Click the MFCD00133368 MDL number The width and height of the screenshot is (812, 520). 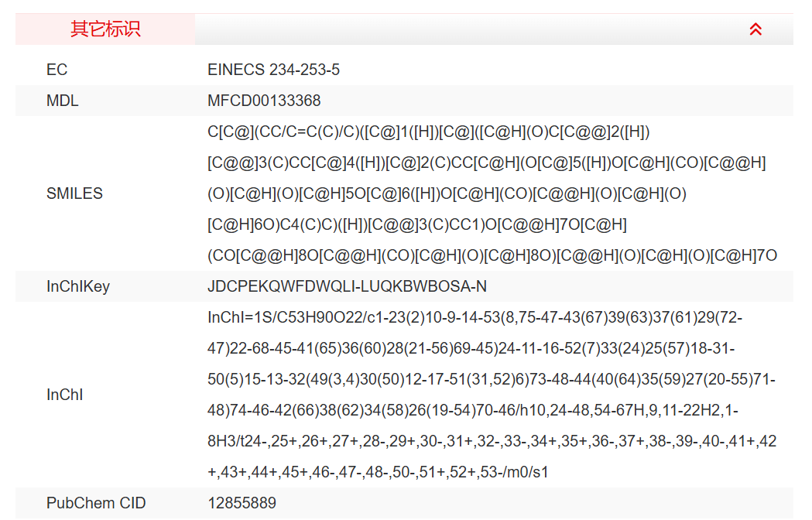click(264, 101)
